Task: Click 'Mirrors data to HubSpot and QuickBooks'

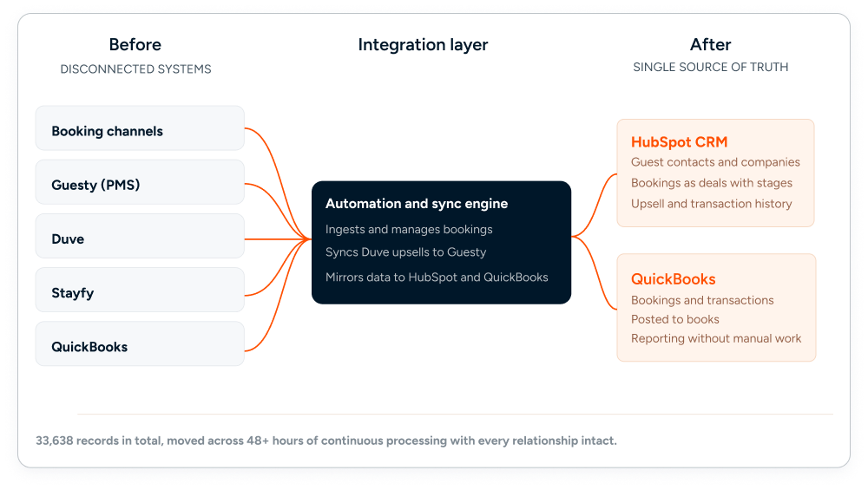Action: point(437,277)
